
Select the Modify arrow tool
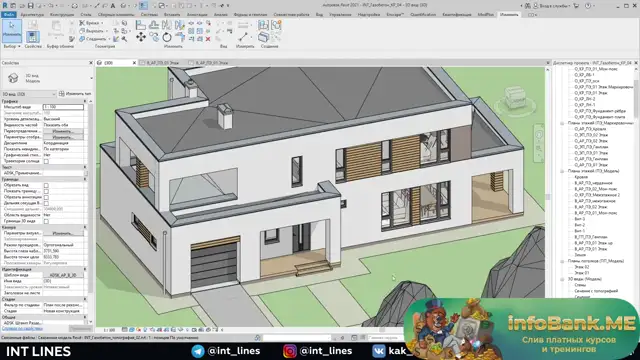tap(11, 31)
